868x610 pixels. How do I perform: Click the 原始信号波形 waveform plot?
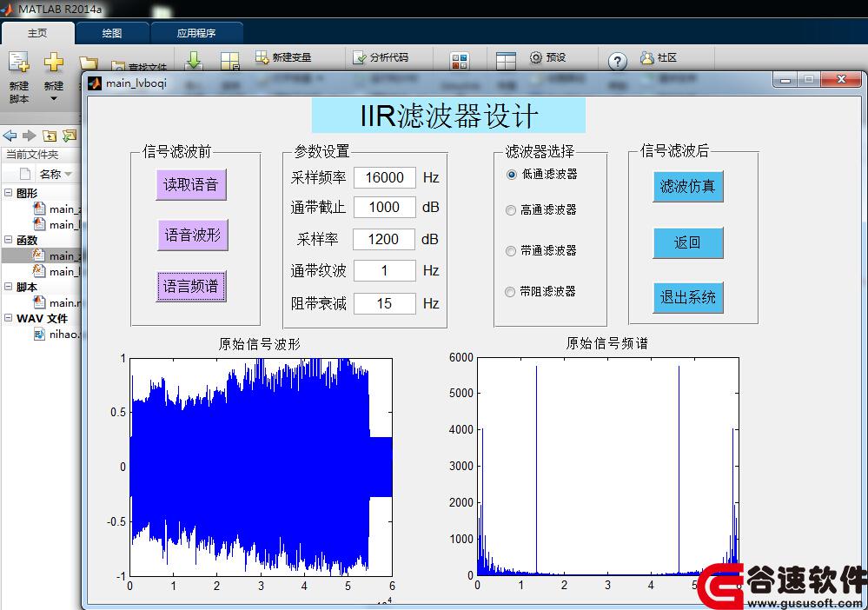(x=261, y=467)
